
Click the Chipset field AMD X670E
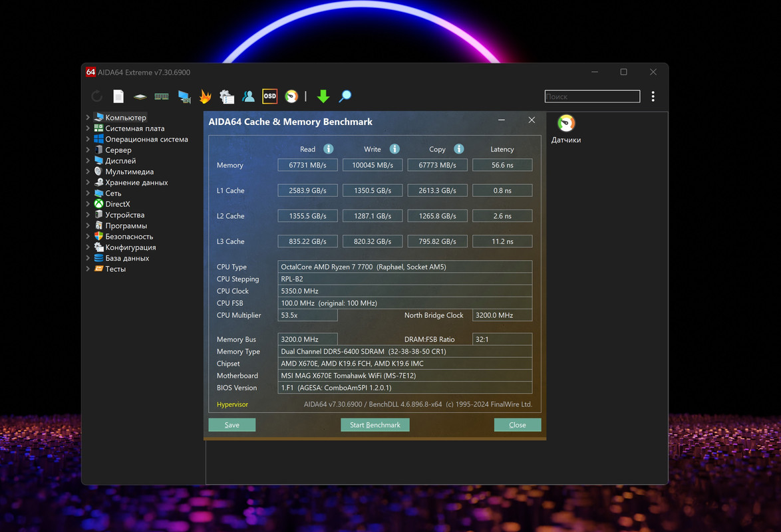(405, 364)
